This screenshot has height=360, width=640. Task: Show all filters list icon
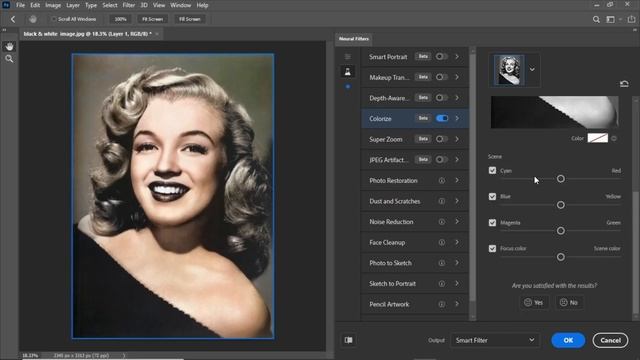(348, 57)
